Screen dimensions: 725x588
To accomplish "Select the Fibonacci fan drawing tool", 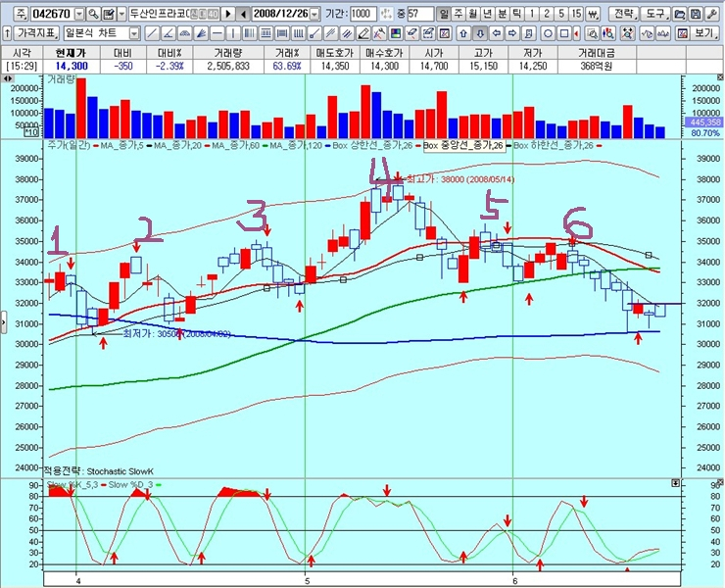I will click(201, 33).
